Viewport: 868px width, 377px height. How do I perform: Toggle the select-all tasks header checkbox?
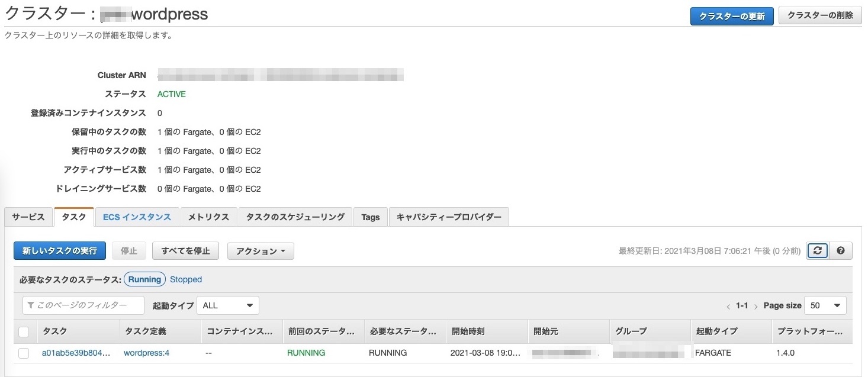point(24,332)
